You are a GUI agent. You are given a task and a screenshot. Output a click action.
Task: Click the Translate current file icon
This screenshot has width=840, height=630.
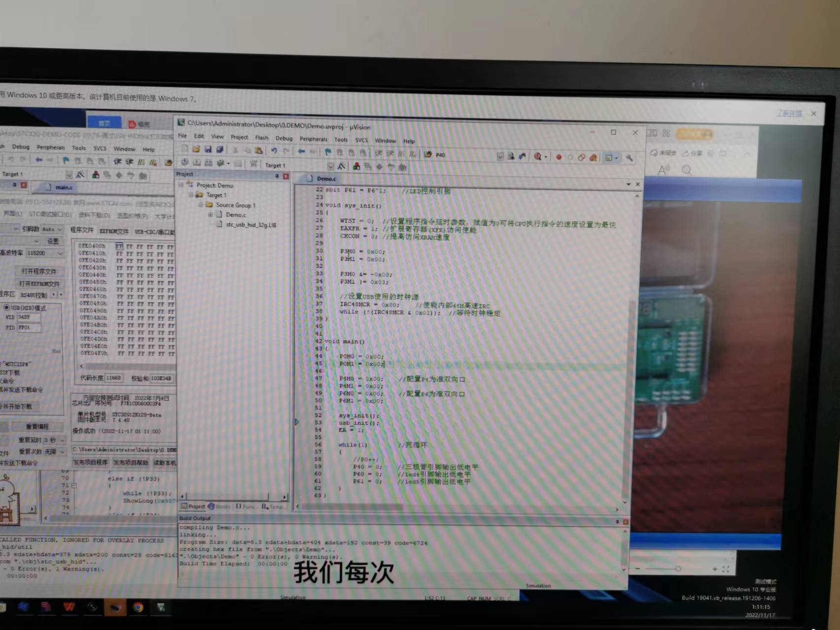pos(184,162)
